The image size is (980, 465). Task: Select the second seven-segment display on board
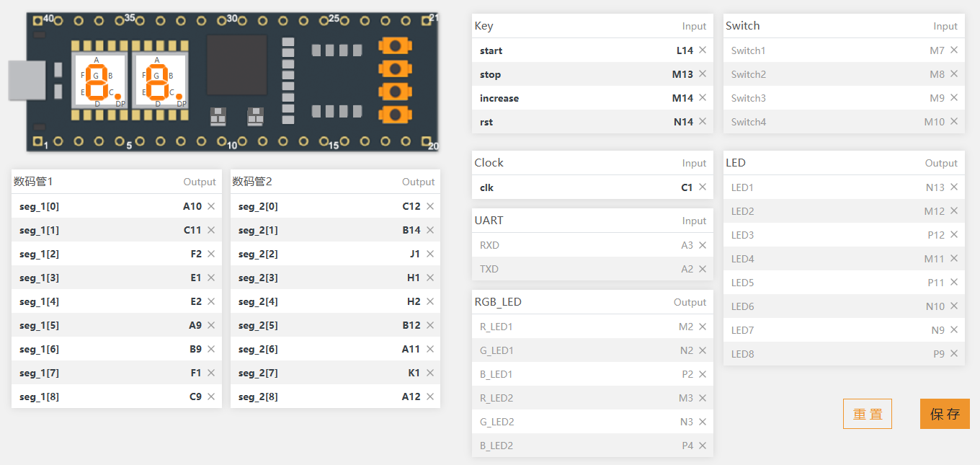click(x=159, y=81)
